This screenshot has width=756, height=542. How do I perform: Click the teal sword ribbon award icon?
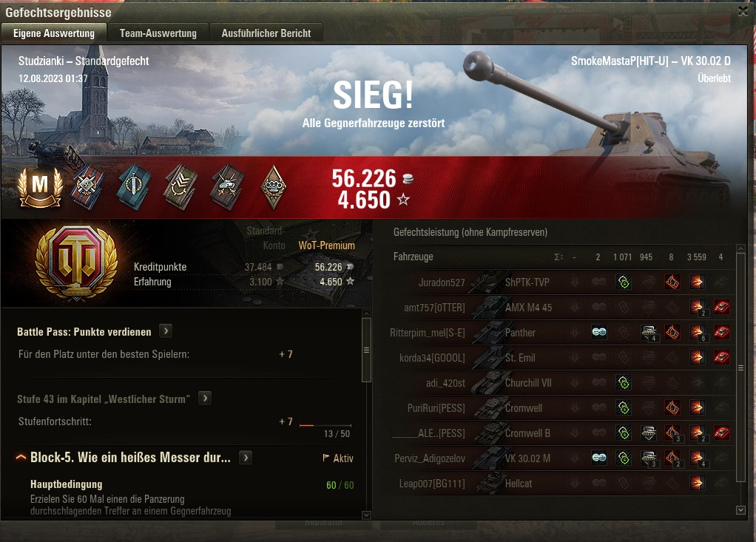(135, 187)
